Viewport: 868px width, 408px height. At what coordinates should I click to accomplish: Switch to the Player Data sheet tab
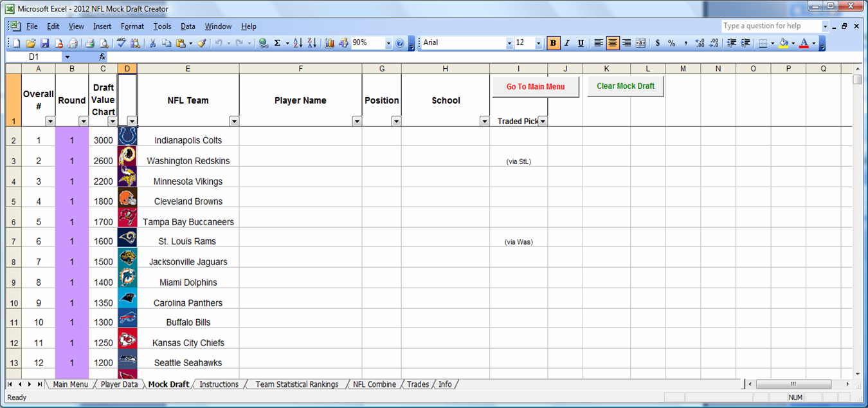tap(119, 384)
